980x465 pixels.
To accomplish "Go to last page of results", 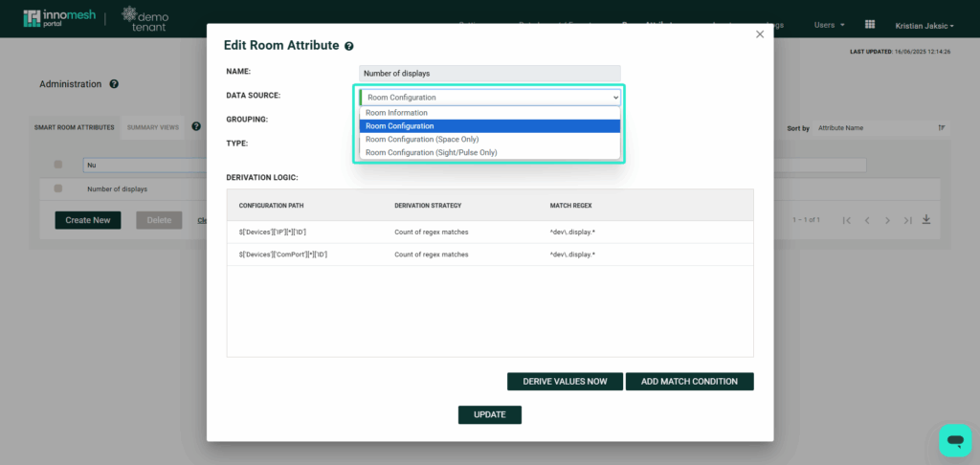I will pos(907,220).
